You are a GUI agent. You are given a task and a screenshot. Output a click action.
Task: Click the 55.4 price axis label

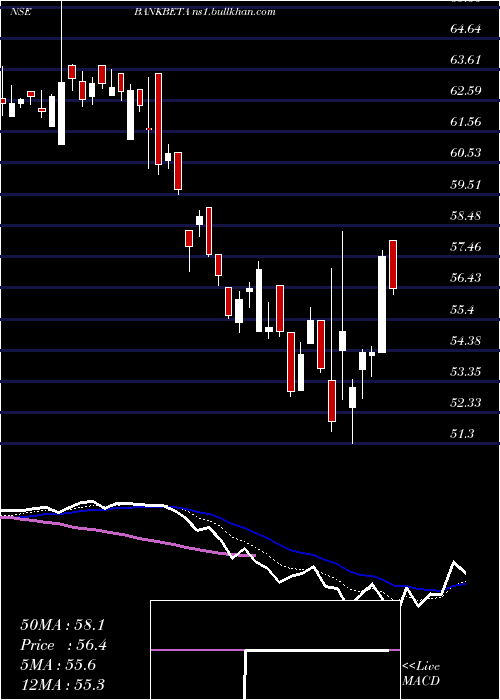(x=462, y=309)
